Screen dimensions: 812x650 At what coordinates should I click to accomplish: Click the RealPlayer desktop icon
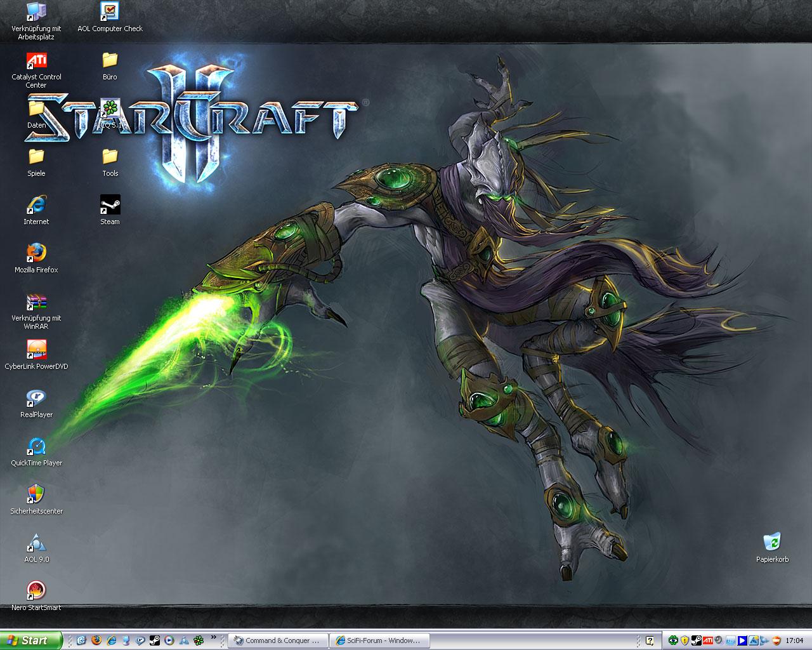pyautogui.click(x=36, y=398)
